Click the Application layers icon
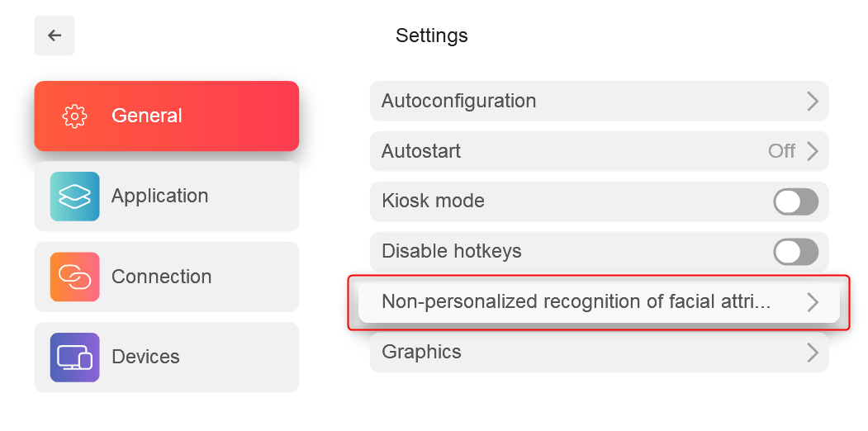 [x=74, y=197]
